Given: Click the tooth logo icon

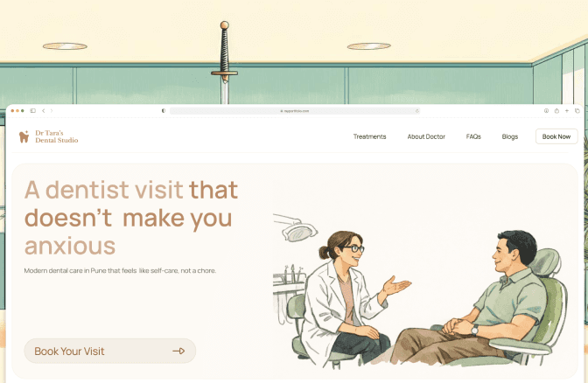Looking at the screenshot, I should 24,136.
